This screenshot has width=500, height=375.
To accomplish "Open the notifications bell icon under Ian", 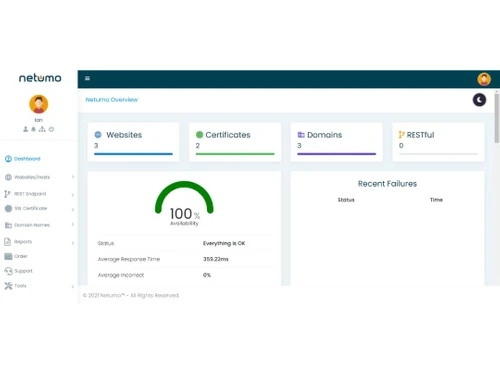I will (33, 129).
